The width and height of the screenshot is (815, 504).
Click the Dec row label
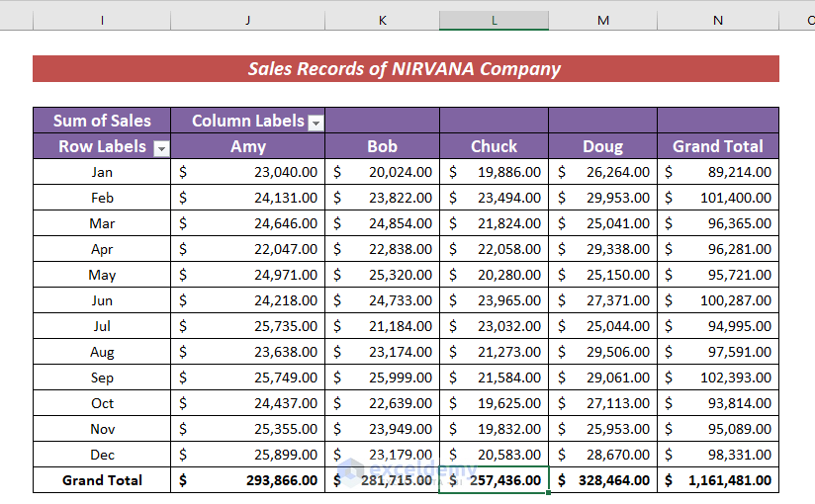click(102, 455)
